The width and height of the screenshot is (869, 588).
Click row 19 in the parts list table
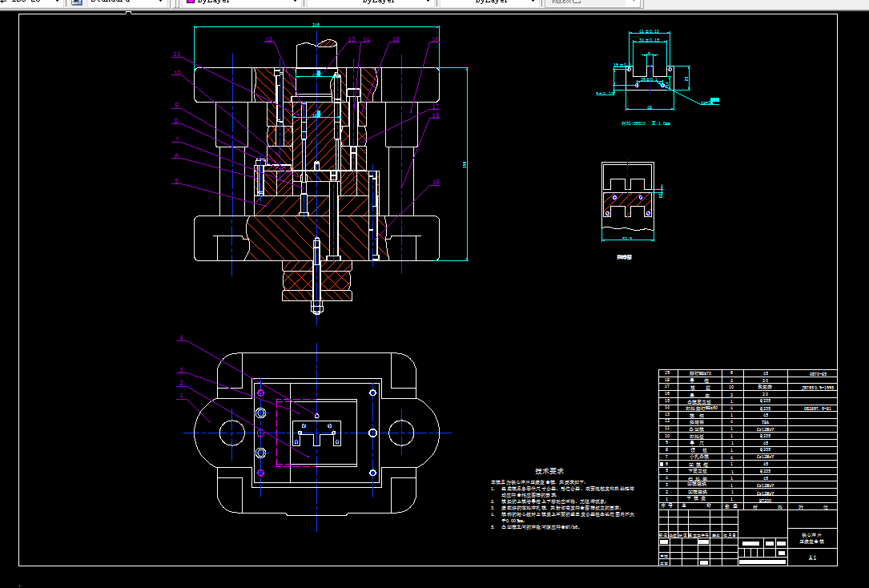pos(747,373)
